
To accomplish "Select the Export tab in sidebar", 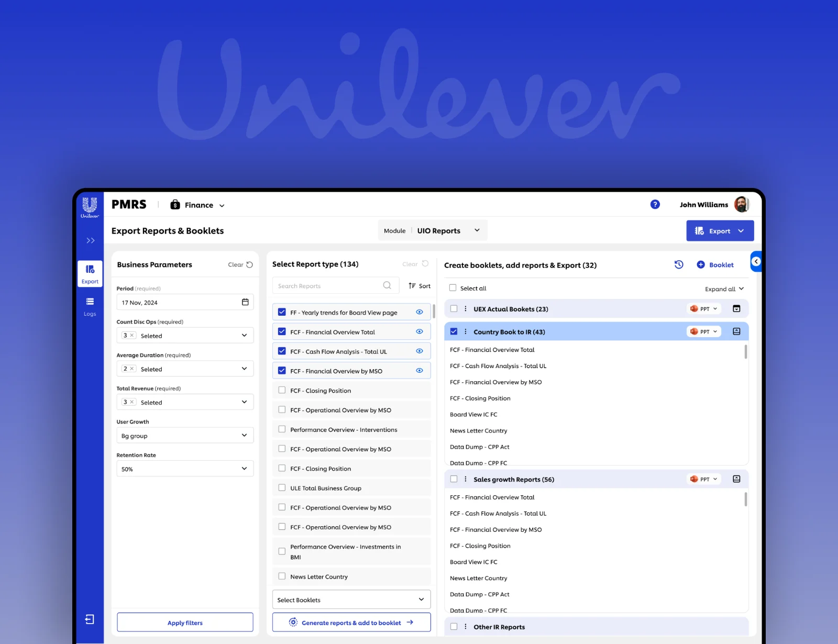I will point(90,274).
